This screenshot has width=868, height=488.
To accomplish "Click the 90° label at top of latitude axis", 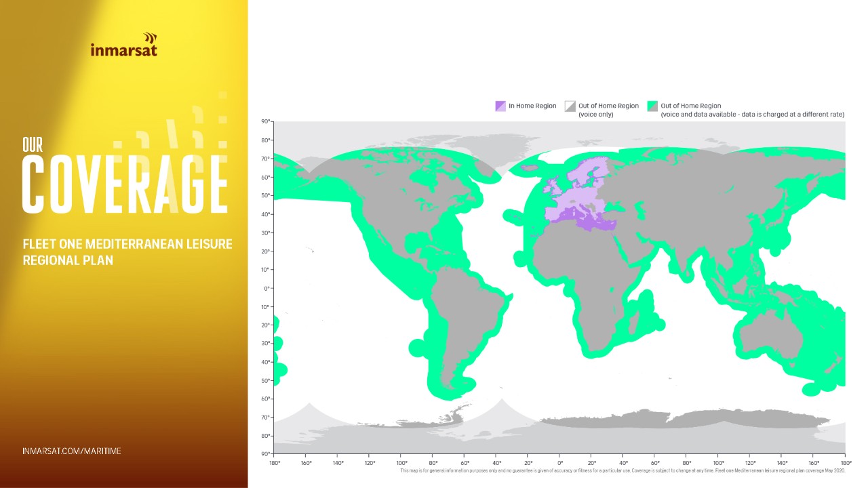I will 266,121.
